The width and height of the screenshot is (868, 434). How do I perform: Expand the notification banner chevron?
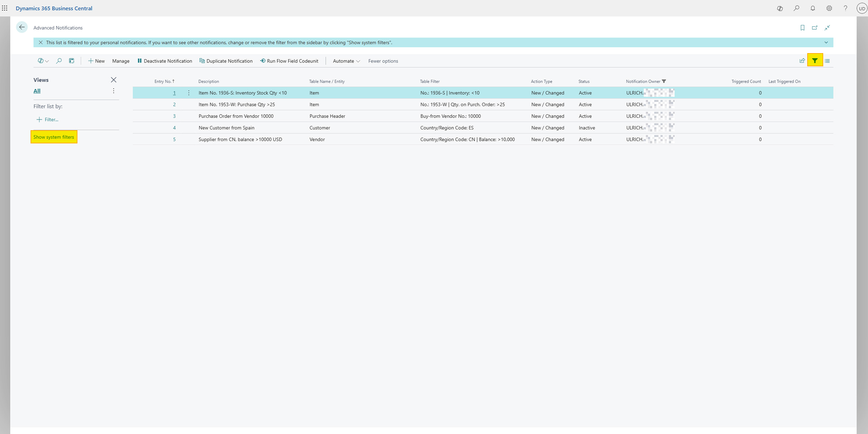[x=826, y=42]
